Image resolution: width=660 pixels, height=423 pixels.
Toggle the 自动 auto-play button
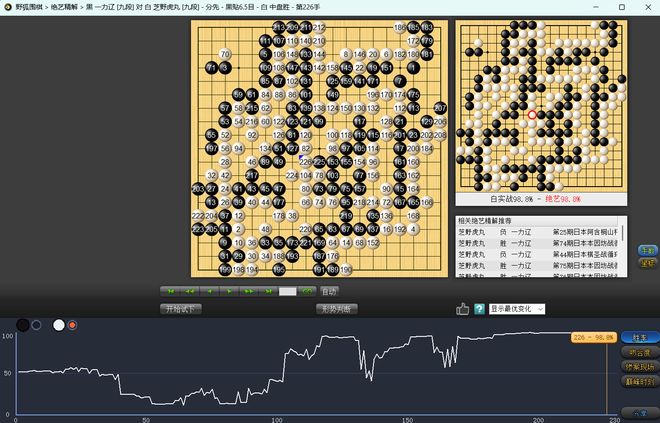click(x=329, y=291)
